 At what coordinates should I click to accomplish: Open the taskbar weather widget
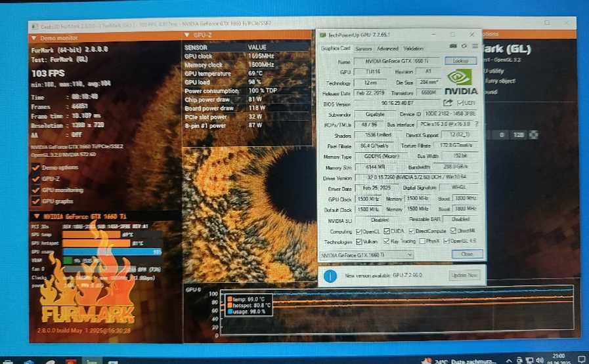[460, 361]
